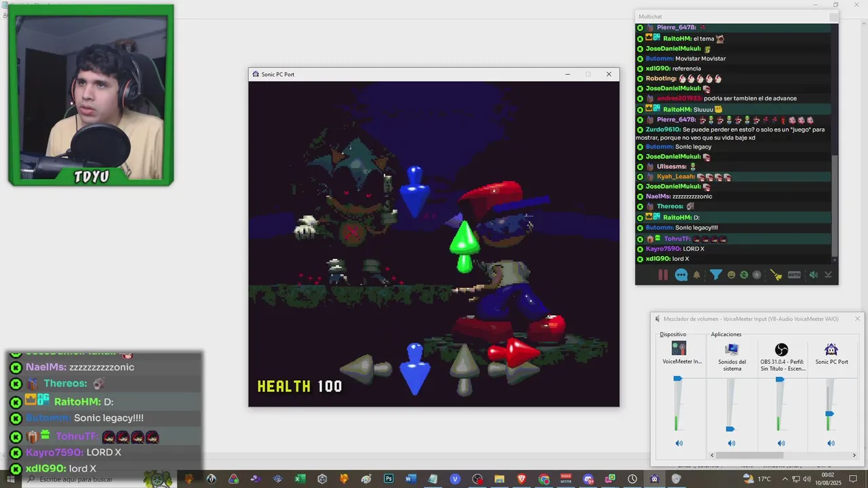The width and height of the screenshot is (868, 488).
Task: Click the weather 17°C widget in taskbar
Action: (757, 479)
